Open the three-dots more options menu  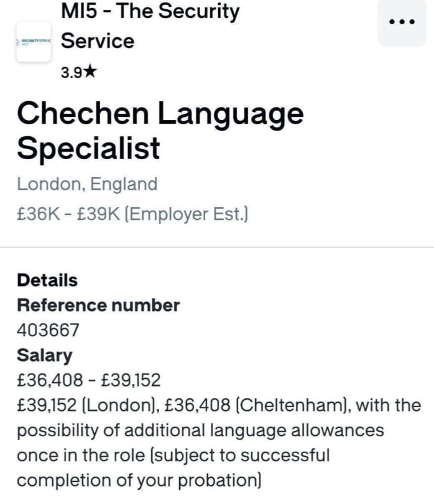tap(400, 22)
